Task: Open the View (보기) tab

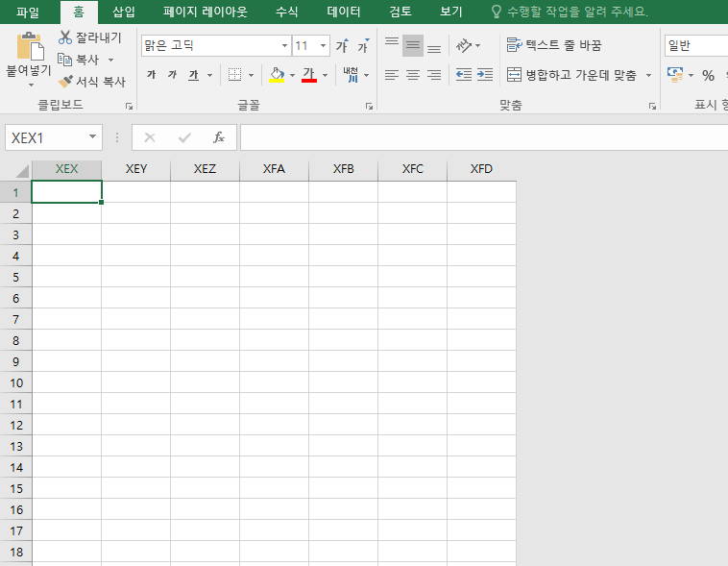Action: [451, 12]
